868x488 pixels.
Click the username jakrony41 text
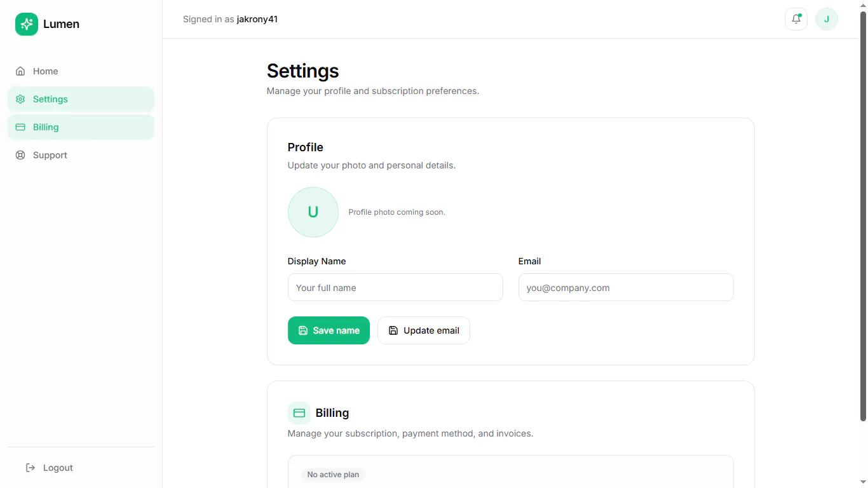click(257, 19)
